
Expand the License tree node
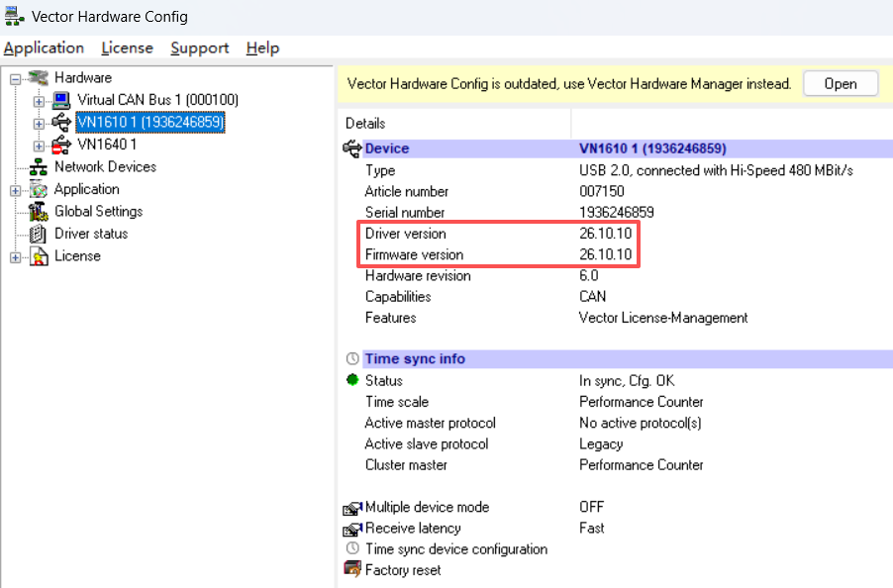pos(16,257)
